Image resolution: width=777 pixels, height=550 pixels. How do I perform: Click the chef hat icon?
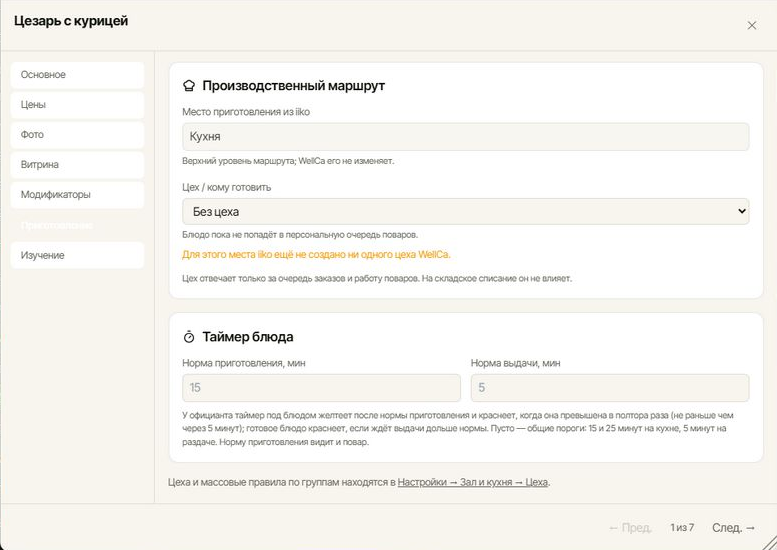tap(189, 86)
